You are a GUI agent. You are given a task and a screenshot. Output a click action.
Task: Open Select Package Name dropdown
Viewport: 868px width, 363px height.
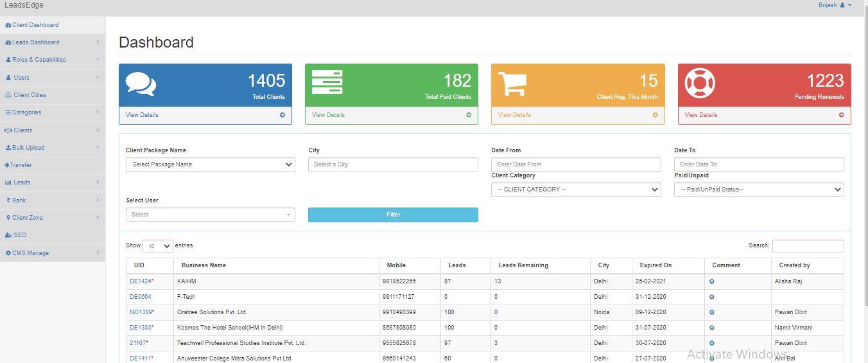pyautogui.click(x=211, y=164)
